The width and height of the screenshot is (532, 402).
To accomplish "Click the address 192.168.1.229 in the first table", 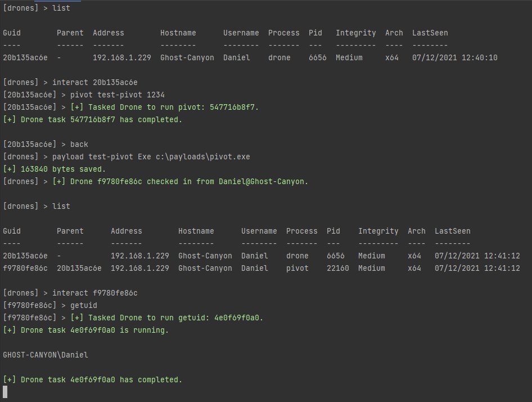I will [x=122, y=58].
